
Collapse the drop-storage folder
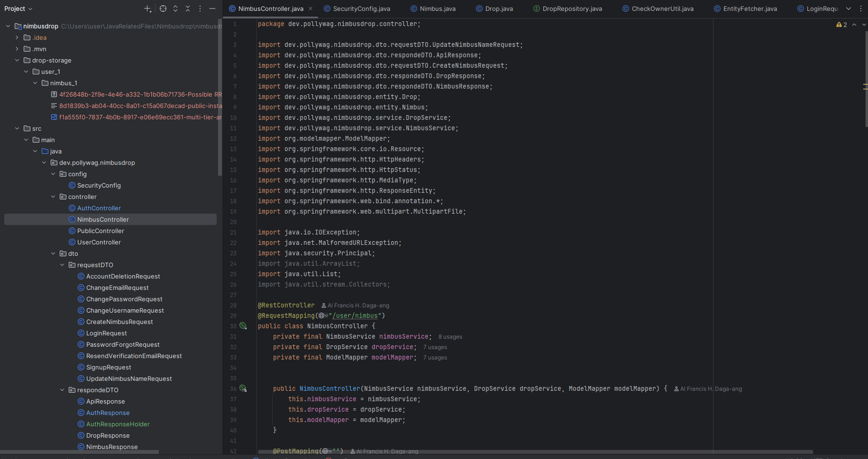[17, 60]
